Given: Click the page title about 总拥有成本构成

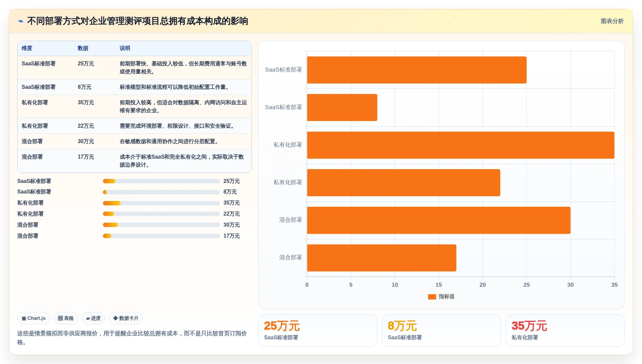Looking at the screenshot, I should click(137, 21).
